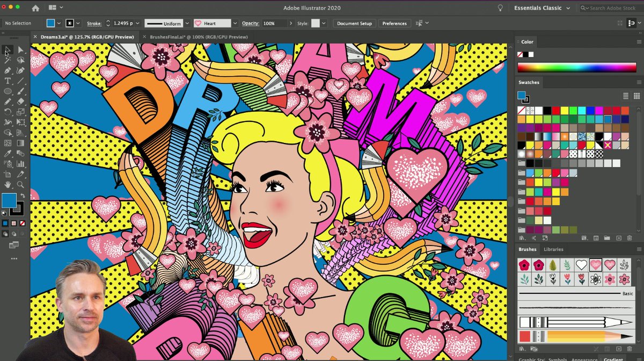Enable Draw Normal mode
644x361 pixels.
[5, 234]
